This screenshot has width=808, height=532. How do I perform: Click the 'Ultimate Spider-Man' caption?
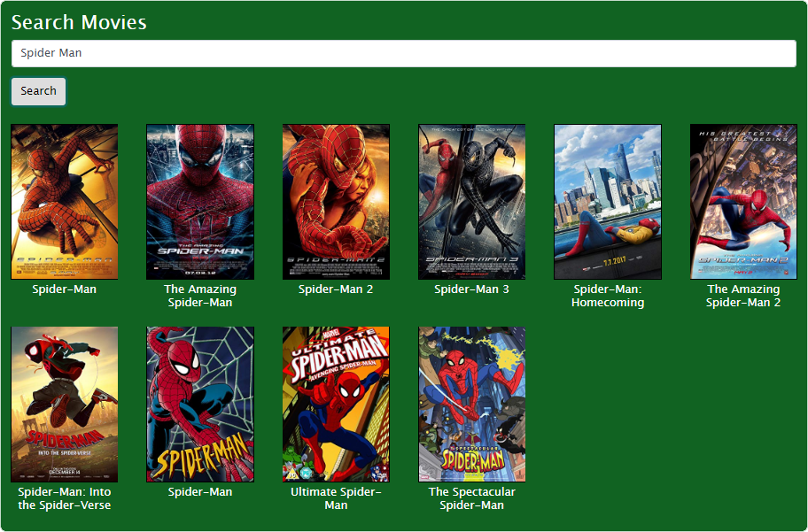[x=336, y=498]
